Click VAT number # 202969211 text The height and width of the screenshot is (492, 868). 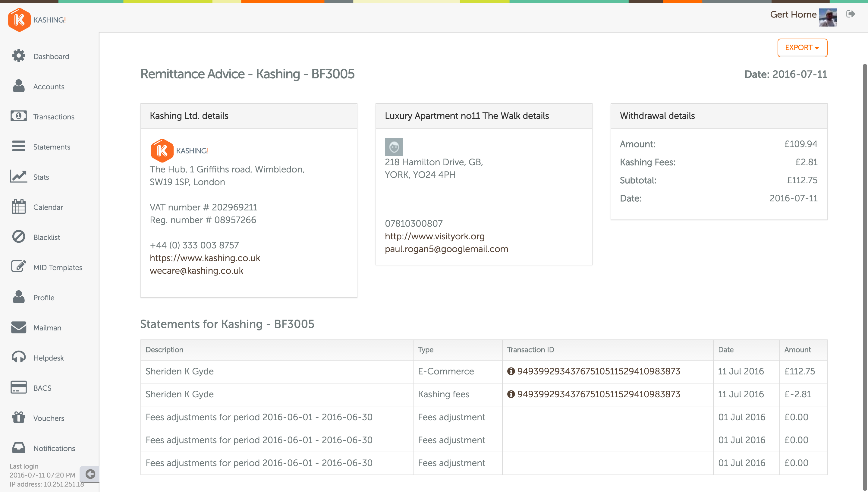click(203, 207)
